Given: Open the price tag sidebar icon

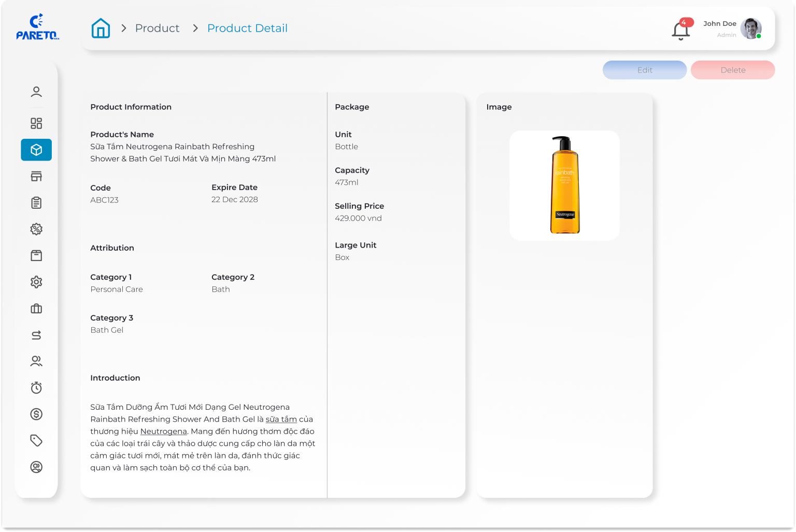Looking at the screenshot, I should [x=36, y=440].
